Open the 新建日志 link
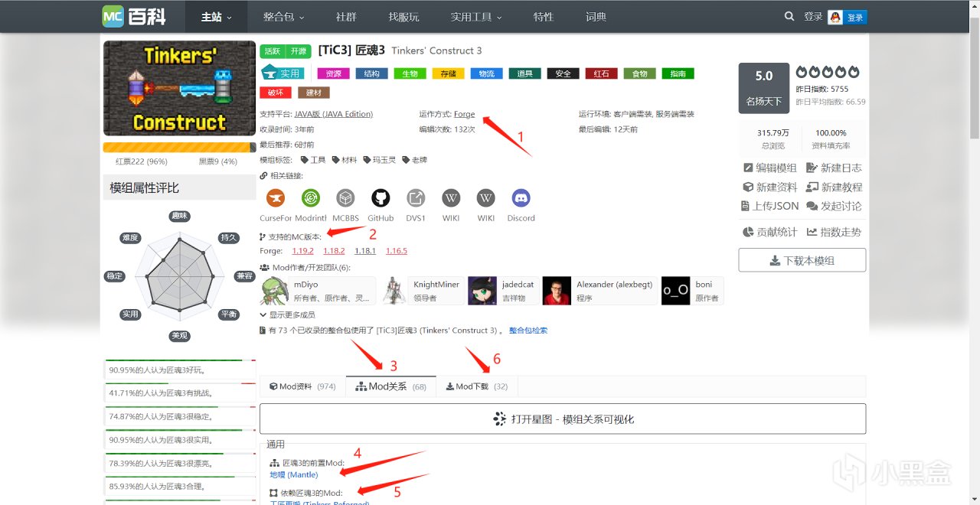The height and width of the screenshot is (505, 980). click(x=834, y=168)
